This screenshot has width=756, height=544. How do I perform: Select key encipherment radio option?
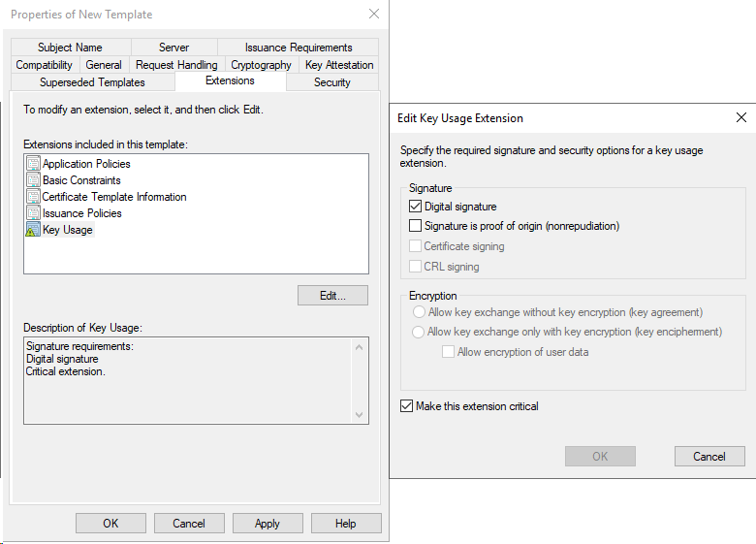point(419,332)
